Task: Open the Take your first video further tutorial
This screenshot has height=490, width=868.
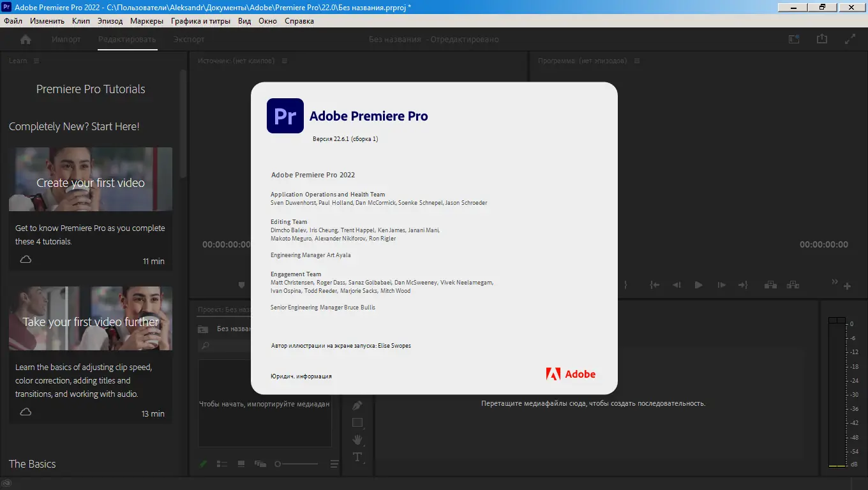Action: click(91, 353)
